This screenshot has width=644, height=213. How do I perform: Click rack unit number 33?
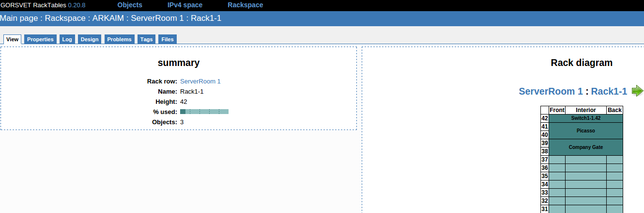545,193
